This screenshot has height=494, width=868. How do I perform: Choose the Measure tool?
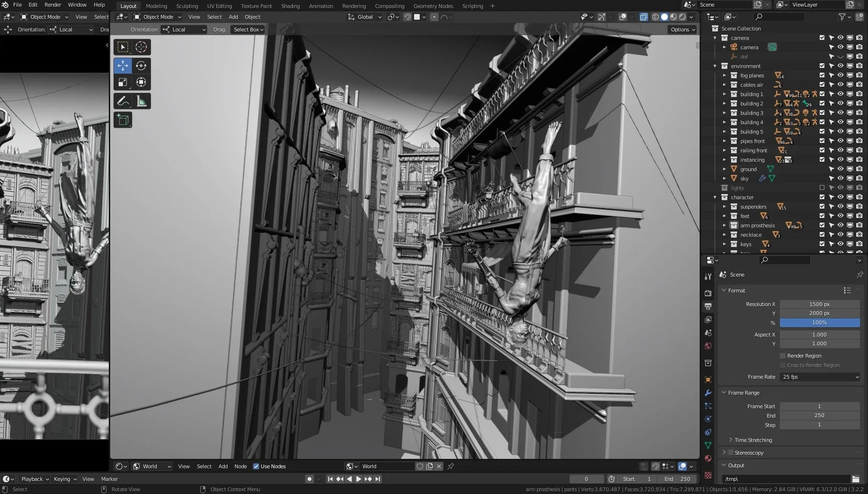click(141, 101)
